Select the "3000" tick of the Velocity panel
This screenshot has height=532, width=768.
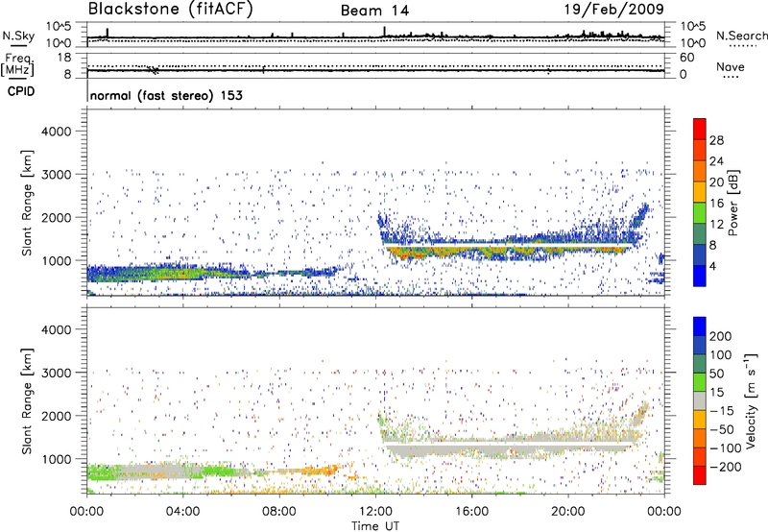click(56, 373)
